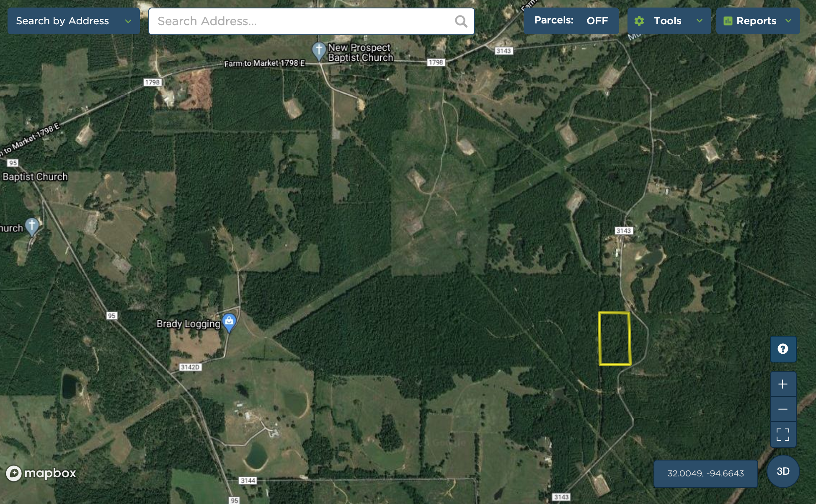Switch the map to 3D mode
The image size is (816, 504).
tap(783, 471)
